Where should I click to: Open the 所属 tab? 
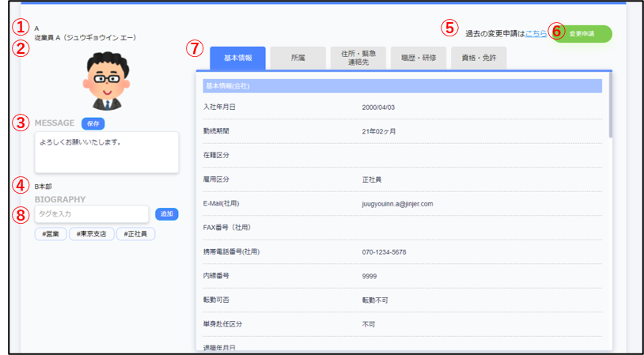point(298,58)
